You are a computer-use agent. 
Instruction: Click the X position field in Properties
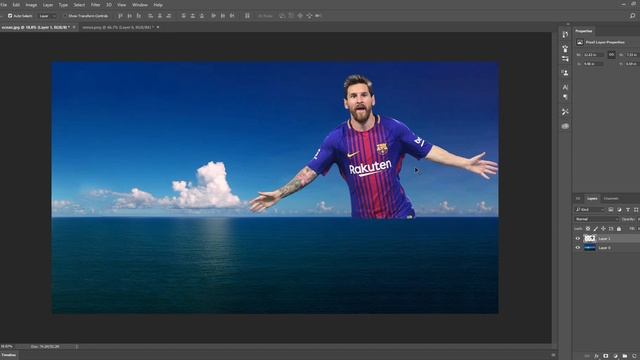(593, 64)
